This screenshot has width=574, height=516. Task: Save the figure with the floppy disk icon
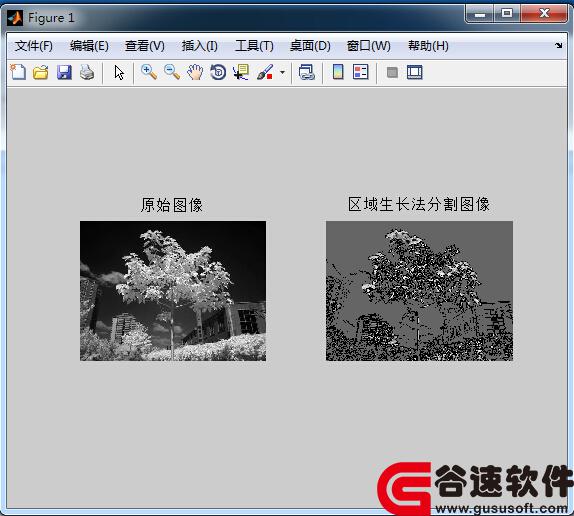pyautogui.click(x=64, y=72)
